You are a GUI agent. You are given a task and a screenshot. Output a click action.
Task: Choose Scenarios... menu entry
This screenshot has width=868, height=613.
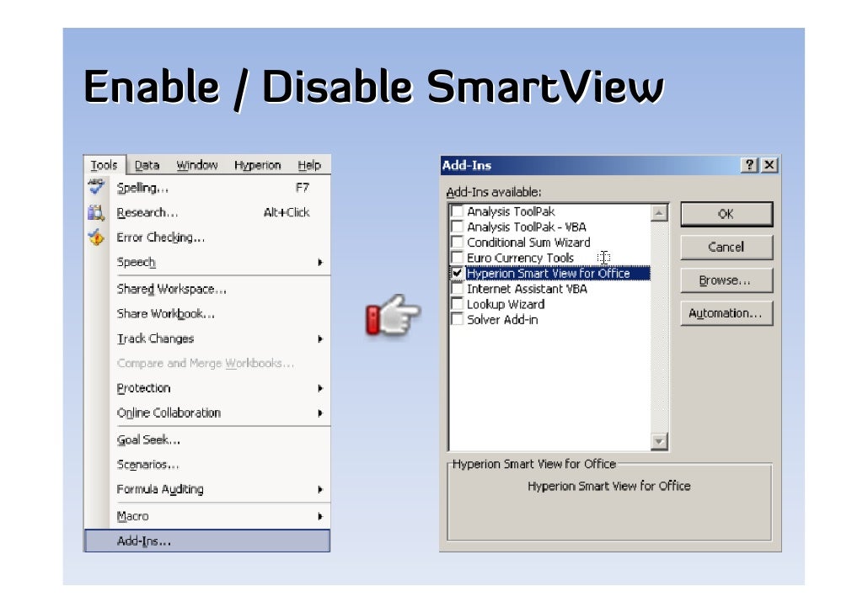(x=207, y=465)
